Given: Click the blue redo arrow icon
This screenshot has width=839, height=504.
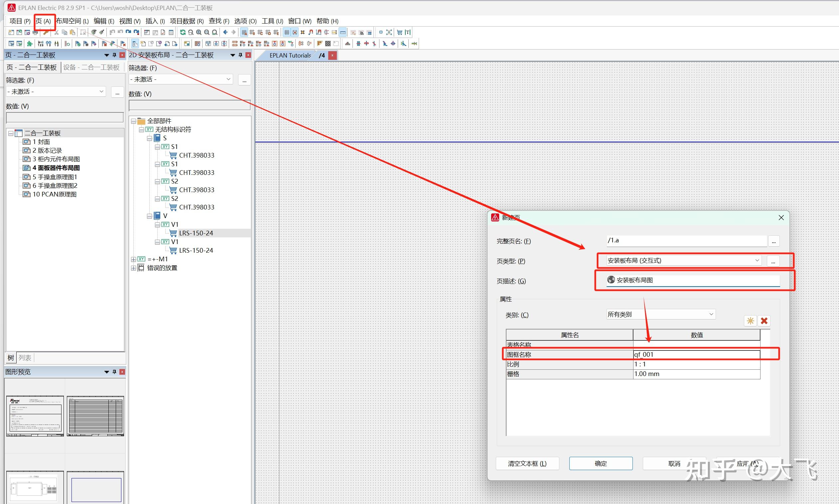Looking at the screenshot, I should tap(128, 32).
